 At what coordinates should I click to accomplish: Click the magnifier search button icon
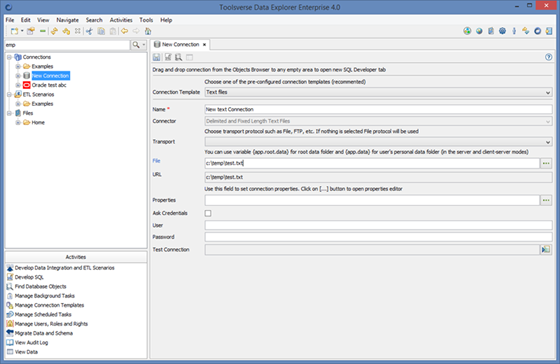pyautogui.click(x=136, y=45)
